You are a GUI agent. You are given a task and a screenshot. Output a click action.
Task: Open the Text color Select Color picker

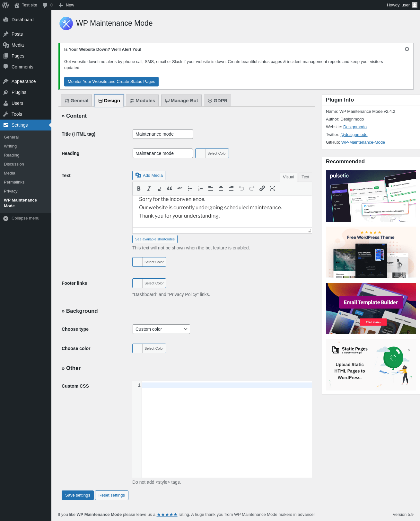pos(149,262)
